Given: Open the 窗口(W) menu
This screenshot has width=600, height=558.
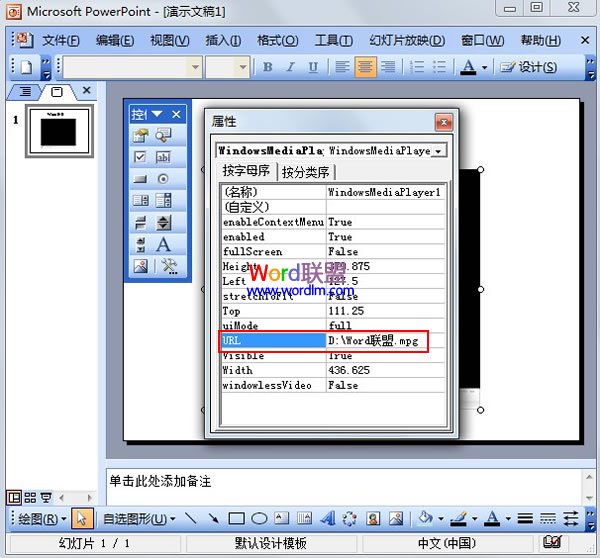Looking at the screenshot, I should (x=482, y=40).
